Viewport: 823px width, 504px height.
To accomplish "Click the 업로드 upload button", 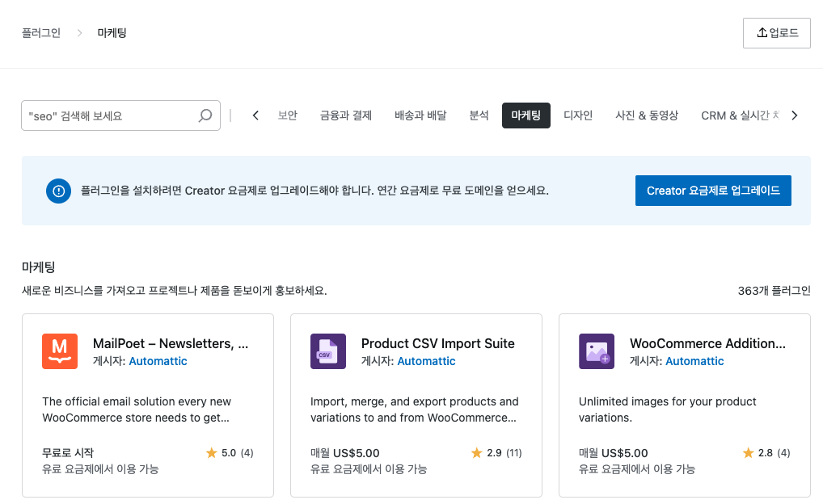I will 776,33.
